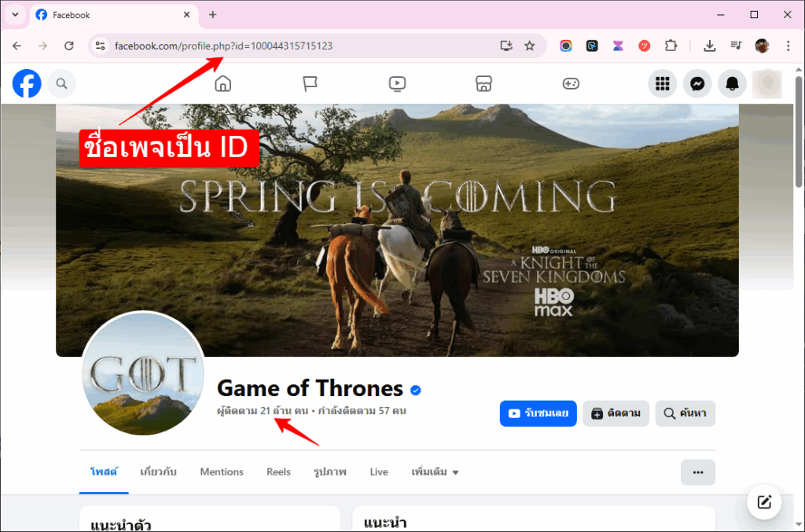Open the apps Menu grid icon

coord(663,83)
